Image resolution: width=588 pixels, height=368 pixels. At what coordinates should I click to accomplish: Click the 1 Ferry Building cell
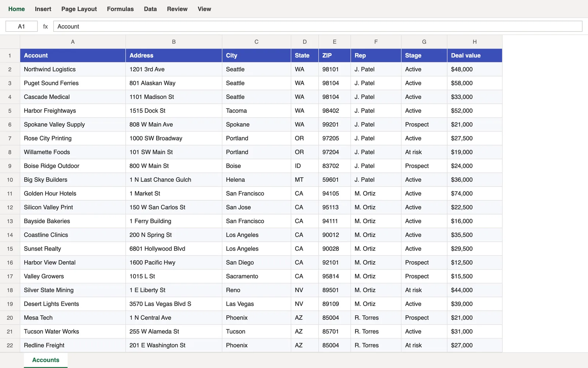coord(174,221)
